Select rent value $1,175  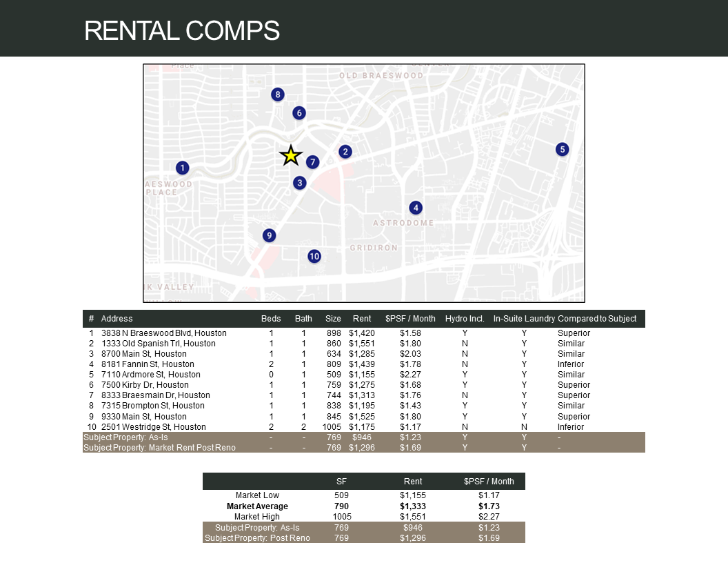pos(362,427)
